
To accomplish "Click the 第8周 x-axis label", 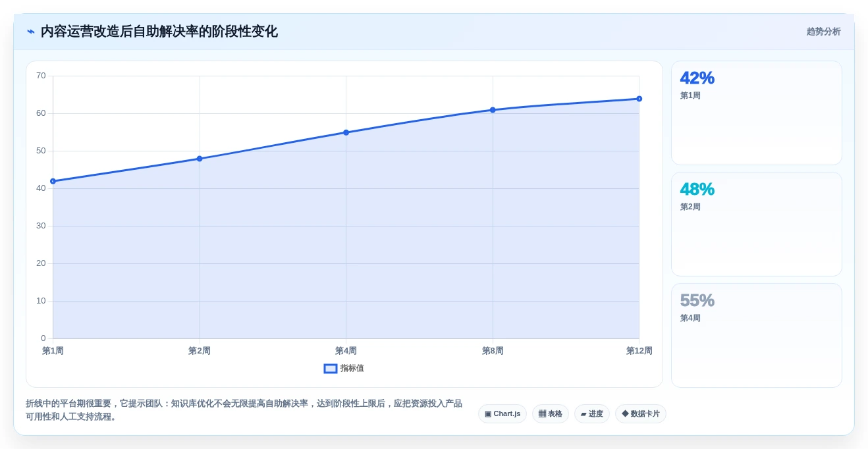I will pos(493,351).
